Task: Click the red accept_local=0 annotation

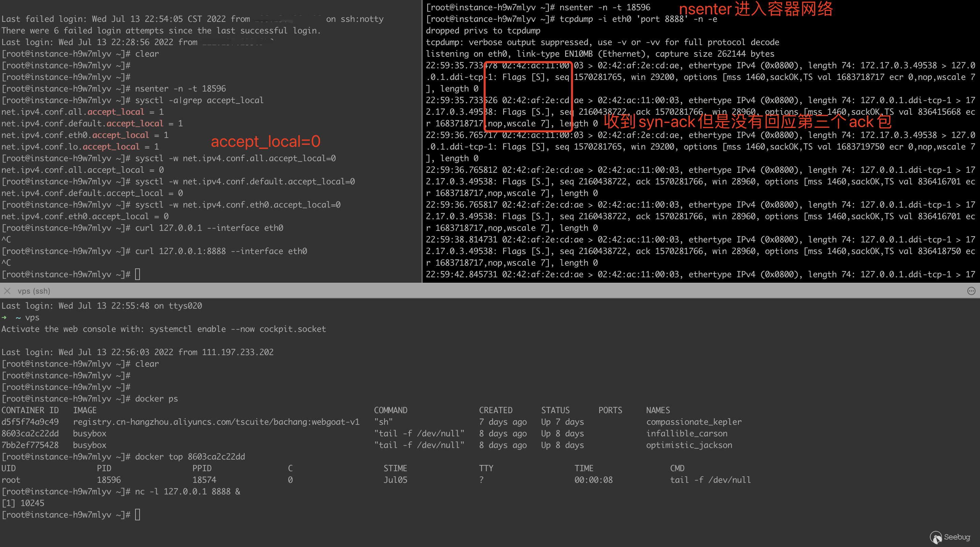Action: (x=265, y=142)
